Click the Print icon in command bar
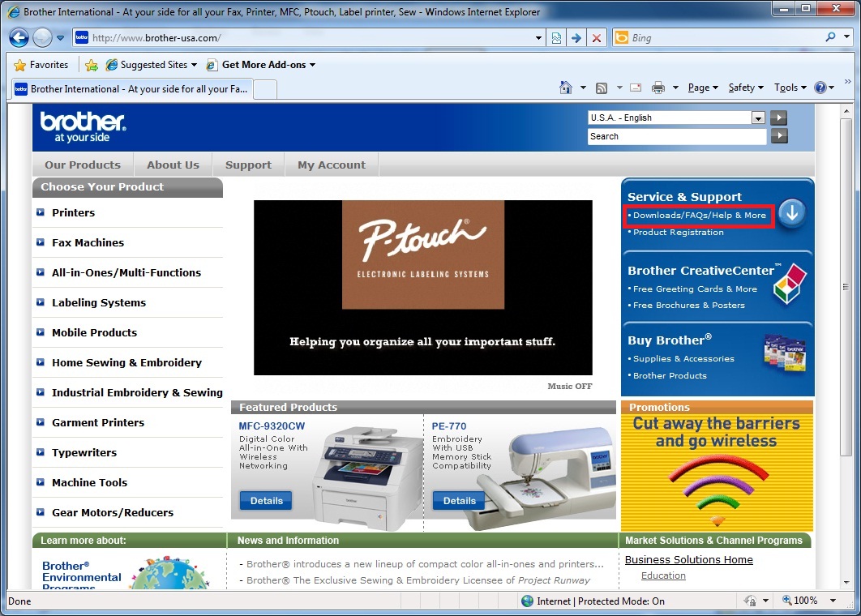The width and height of the screenshot is (861, 616). 658,88
